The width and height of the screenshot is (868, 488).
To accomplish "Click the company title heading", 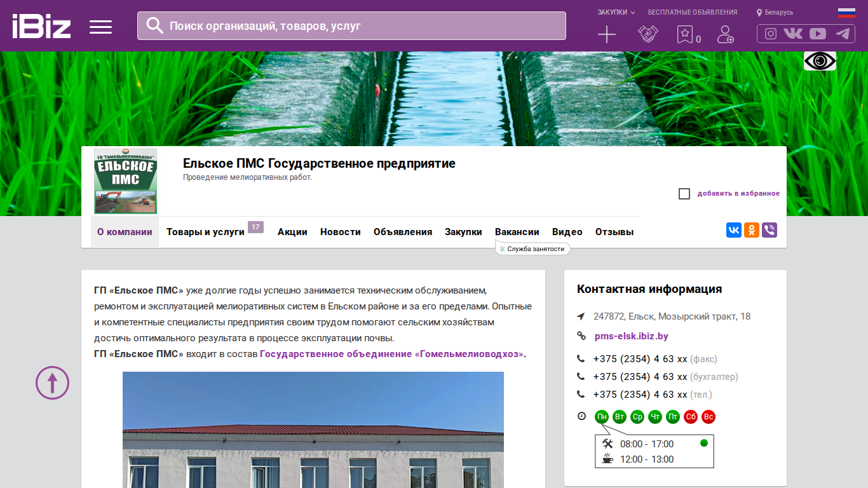I will 319,163.
